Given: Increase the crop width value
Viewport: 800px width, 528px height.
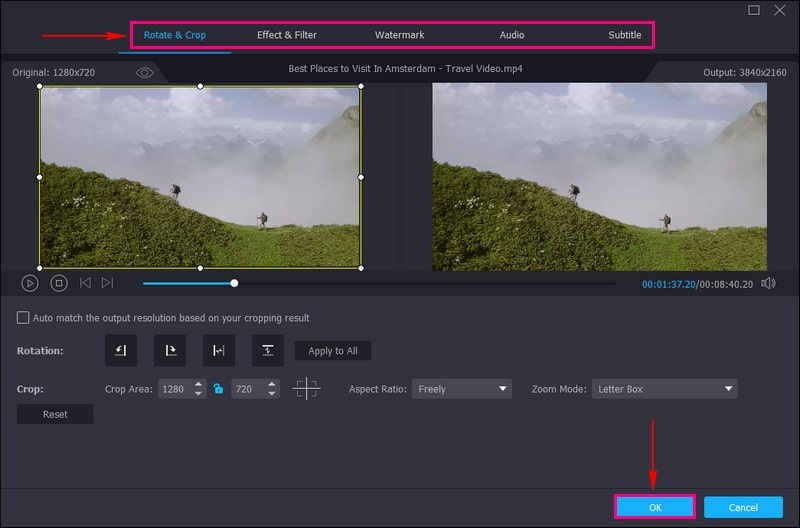Looking at the screenshot, I should [x=198, y=384].
